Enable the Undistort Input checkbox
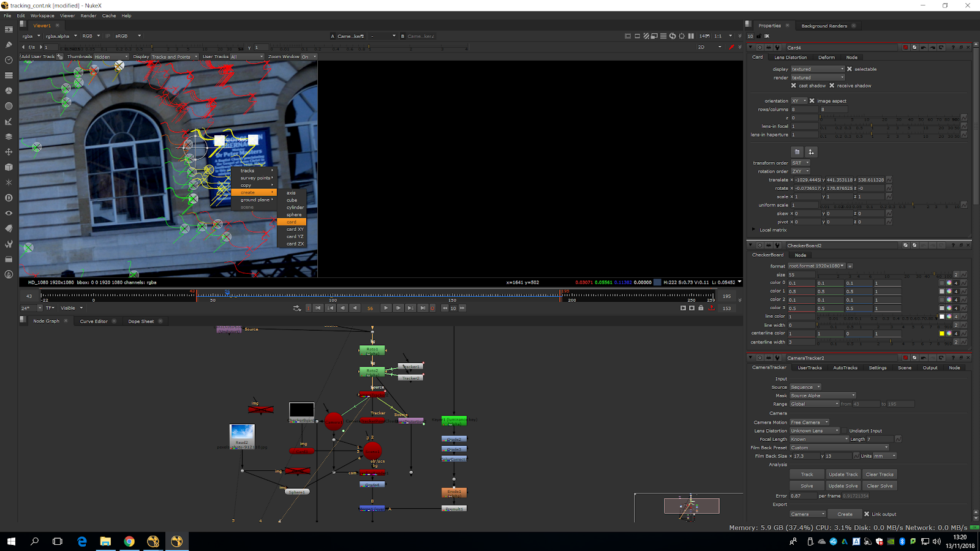This screenshot has height=551, width=980. [844, 431]
